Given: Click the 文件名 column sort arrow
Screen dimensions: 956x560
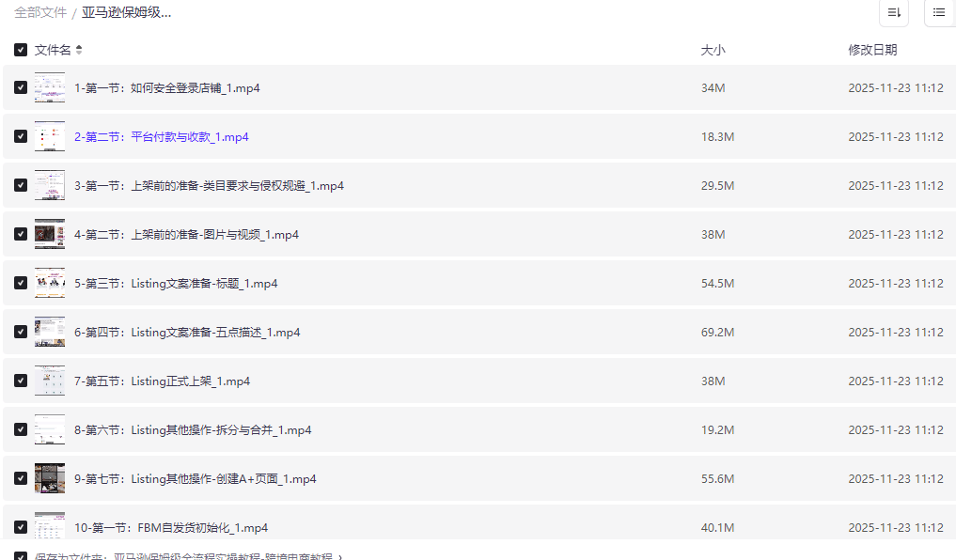Looking at the screenshot, I should pos(79,50).
